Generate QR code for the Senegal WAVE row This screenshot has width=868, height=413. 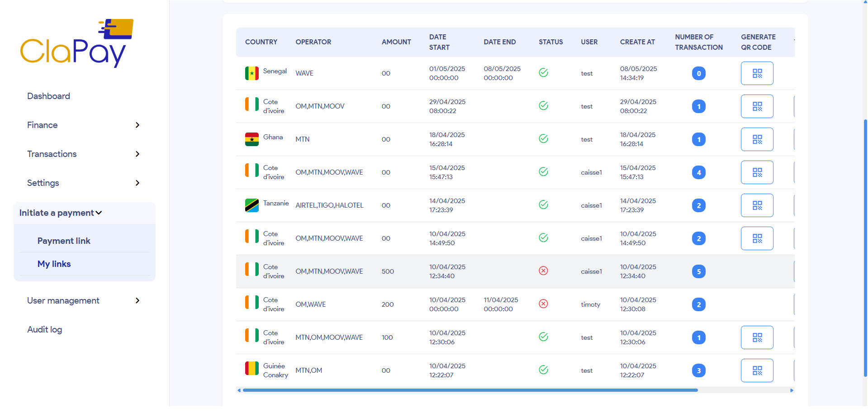point(757,73)
